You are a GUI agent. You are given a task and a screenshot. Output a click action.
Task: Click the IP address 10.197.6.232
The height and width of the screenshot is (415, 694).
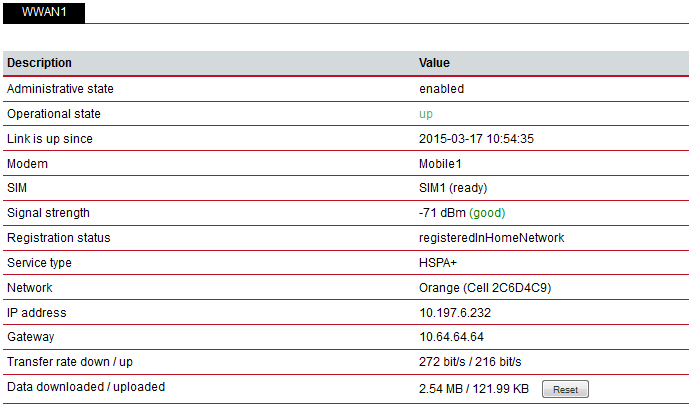pos(455,313)
